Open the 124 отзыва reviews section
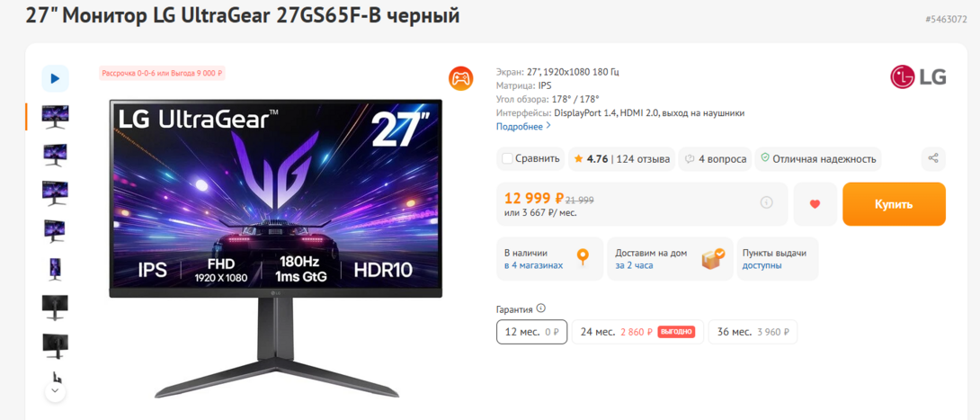The image size is (980, 420). click(x=643, y=159)
